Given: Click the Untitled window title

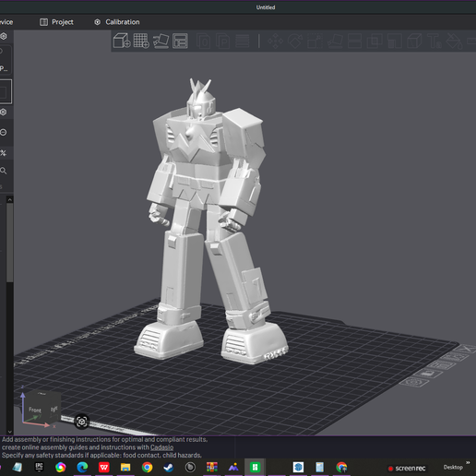Looking at the screenshot, I should point(266,7).
